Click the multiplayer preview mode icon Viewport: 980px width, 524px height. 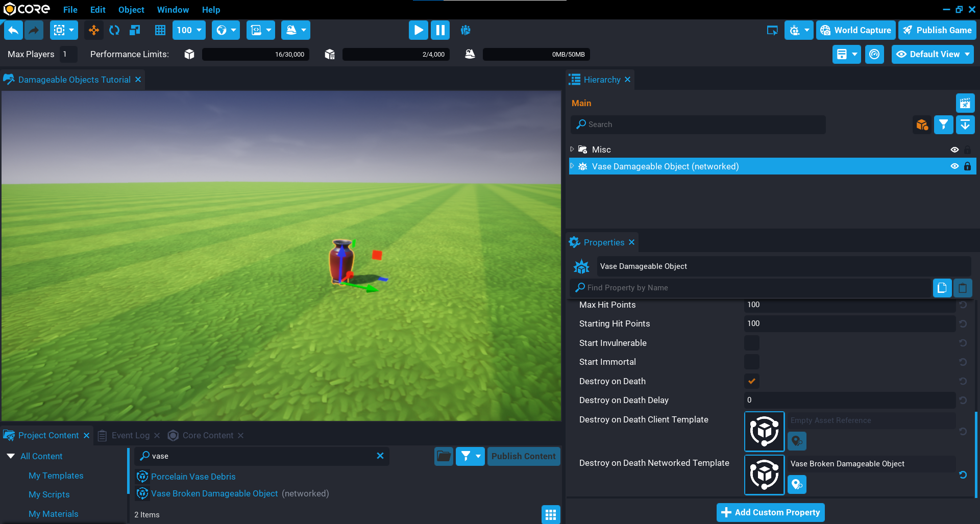coord(465,30)
